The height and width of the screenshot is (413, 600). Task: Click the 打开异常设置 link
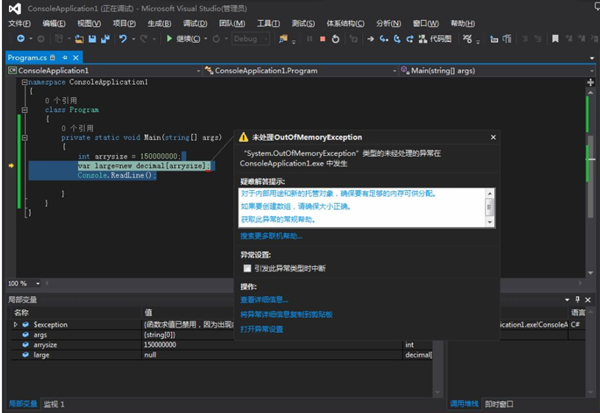(x=261, y=329)
